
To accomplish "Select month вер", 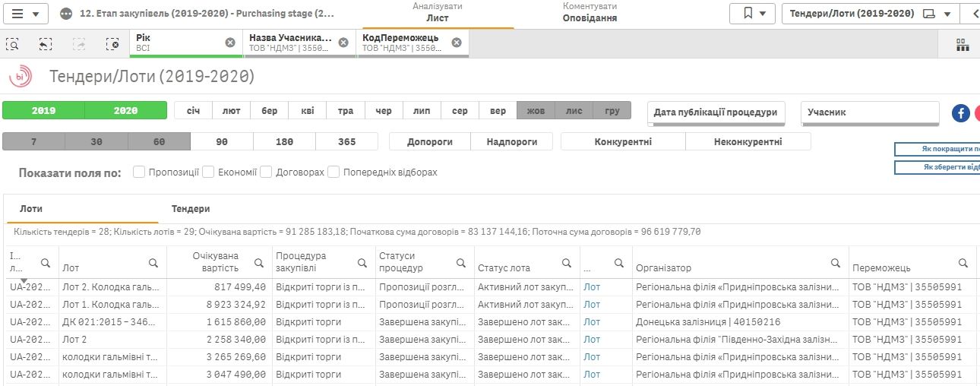I will (x=498, y=111).
